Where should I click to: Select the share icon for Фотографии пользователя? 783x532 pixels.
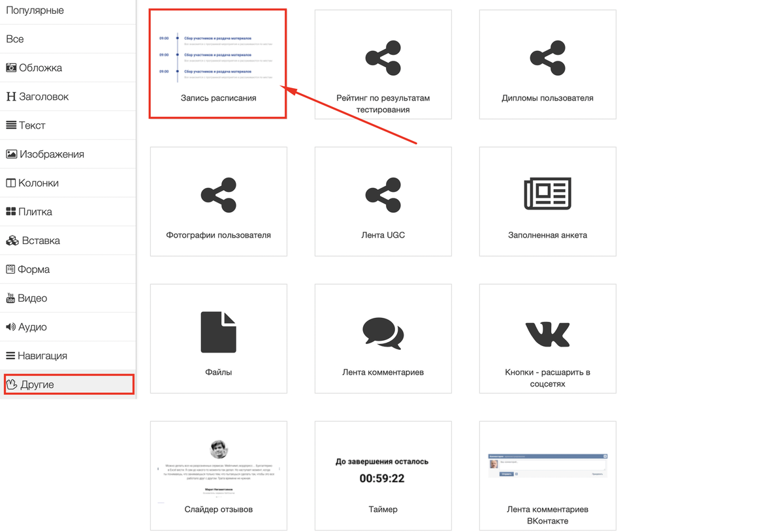[x=219, y=195]
